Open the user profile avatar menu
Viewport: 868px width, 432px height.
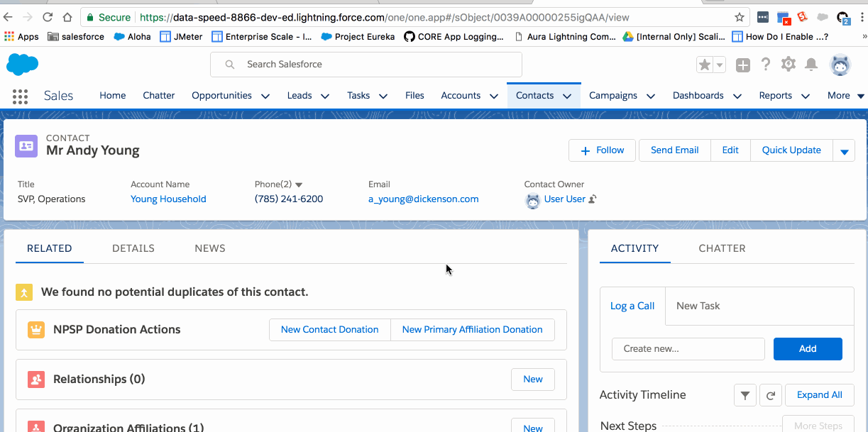point(840,65)
